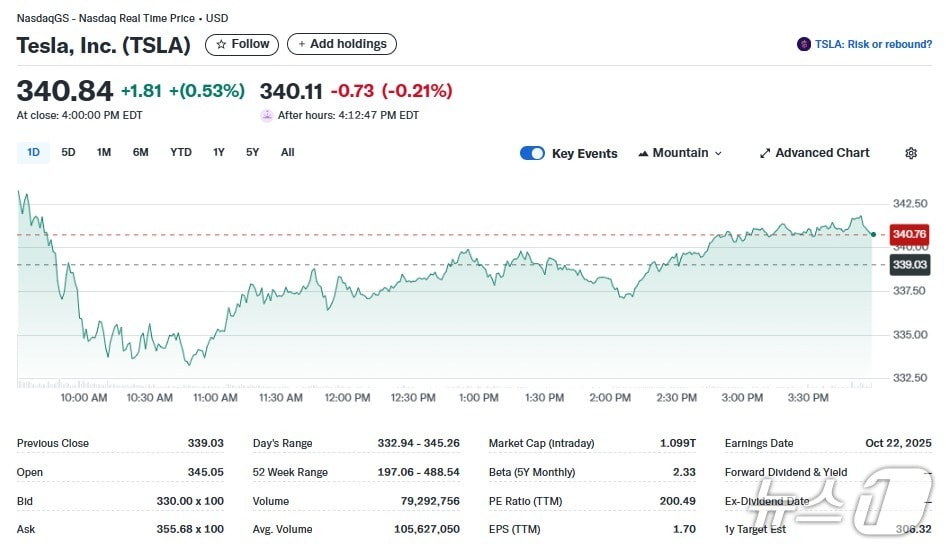The image size is (946, 549).
Task: Select the 1D time range tab
Action: point(33,152)
